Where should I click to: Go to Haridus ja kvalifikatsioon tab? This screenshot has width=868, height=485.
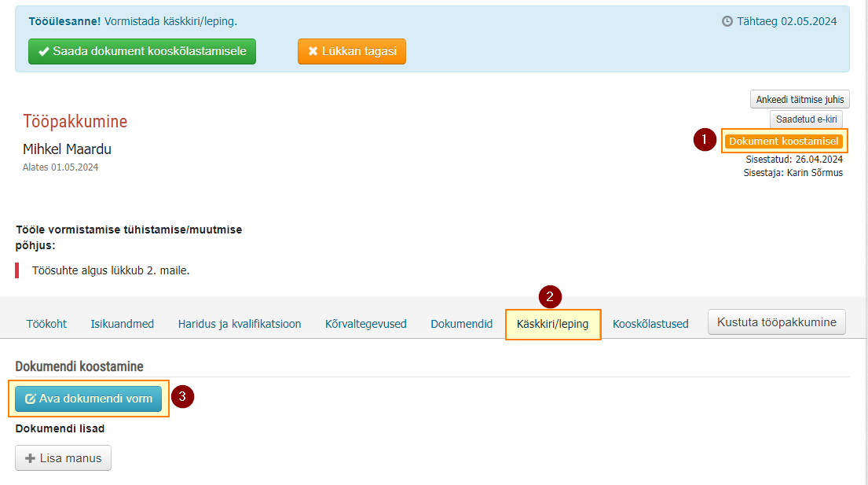pos(240,324)
